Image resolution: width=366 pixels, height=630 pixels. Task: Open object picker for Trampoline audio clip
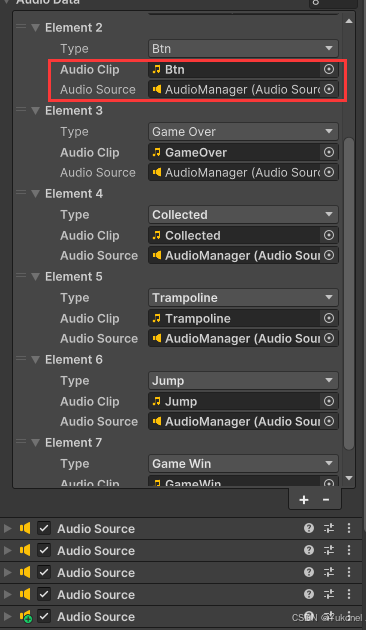click(x=329, y=319)
